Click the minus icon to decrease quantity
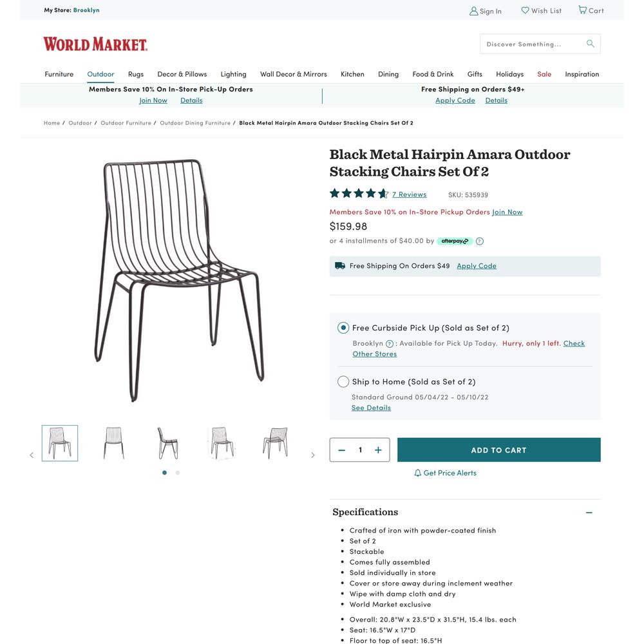 click(341, 450)
